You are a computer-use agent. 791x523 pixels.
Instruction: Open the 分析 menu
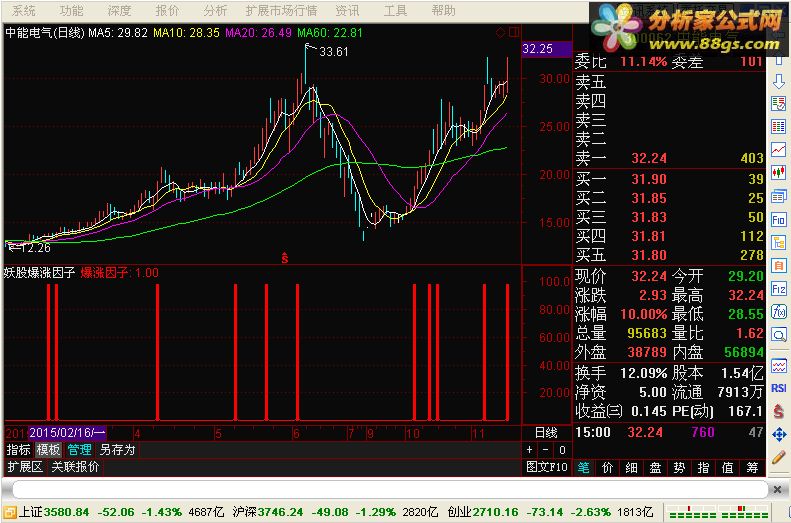pos(215,11)
